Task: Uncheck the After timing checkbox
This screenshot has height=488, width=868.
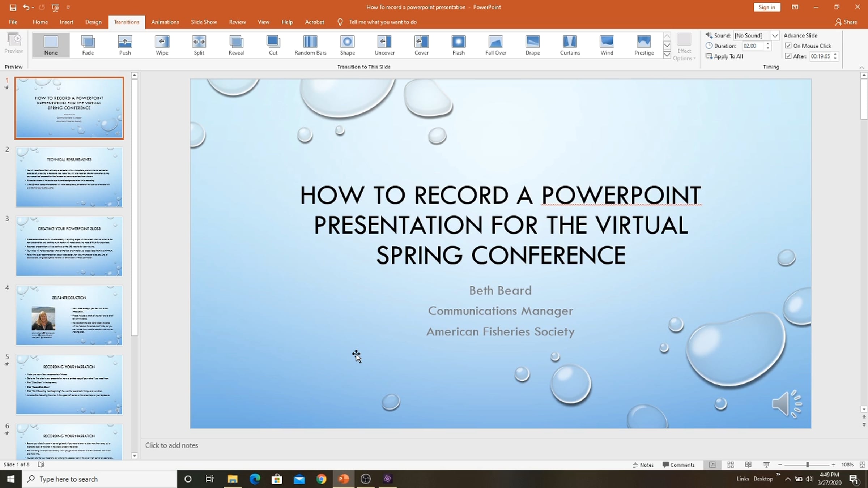Action: click(788, 56)
